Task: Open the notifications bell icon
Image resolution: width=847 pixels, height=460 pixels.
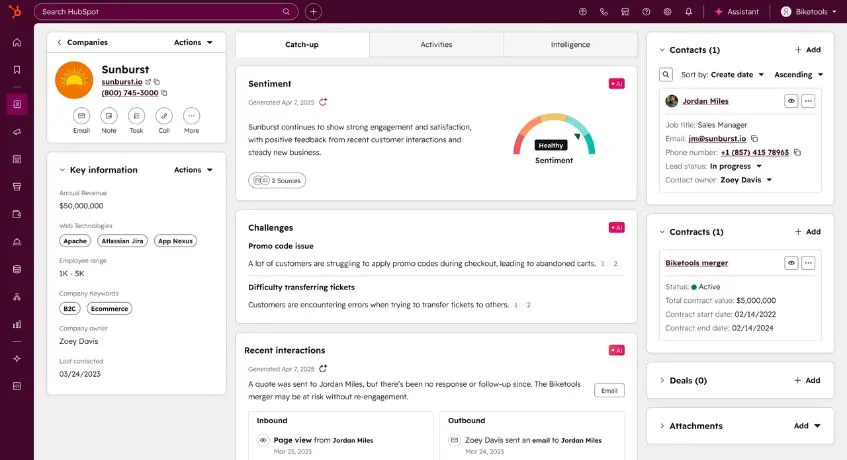Action: click(x=688, y=12)
